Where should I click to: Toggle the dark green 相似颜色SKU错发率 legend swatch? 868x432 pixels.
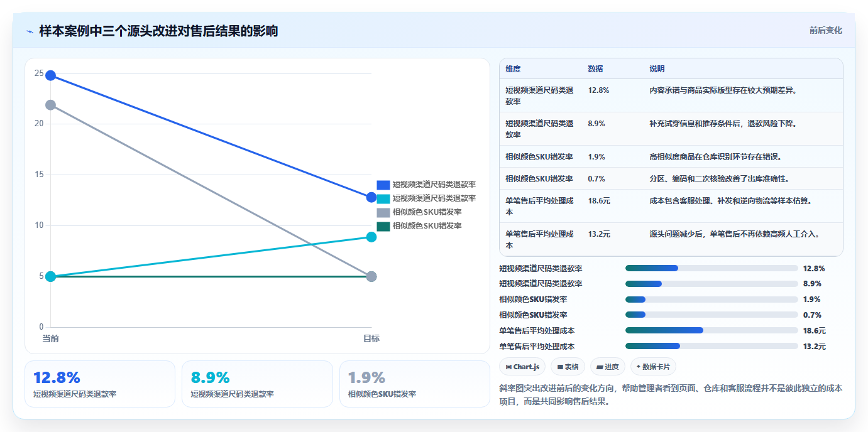(x=383, y=226)
